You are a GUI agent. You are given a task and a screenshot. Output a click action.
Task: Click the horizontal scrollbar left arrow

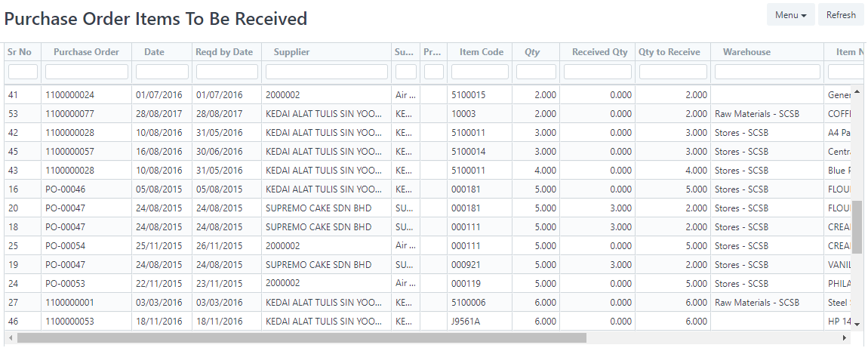(x=10, y=337)
